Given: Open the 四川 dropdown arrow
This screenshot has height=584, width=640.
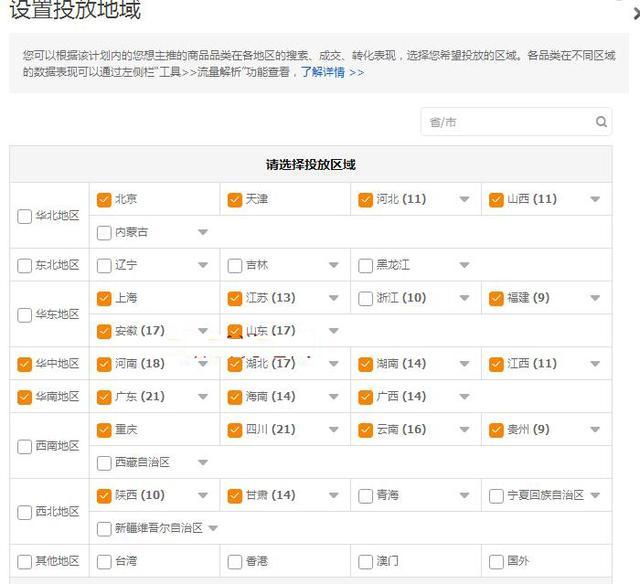Looking at the screenshot, I should pos(334,431).
